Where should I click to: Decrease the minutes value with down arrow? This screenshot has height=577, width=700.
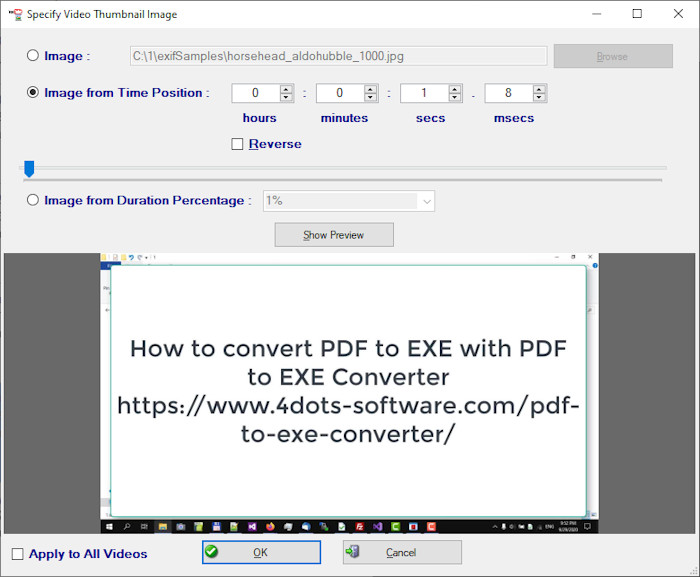[x=371, y=97]
